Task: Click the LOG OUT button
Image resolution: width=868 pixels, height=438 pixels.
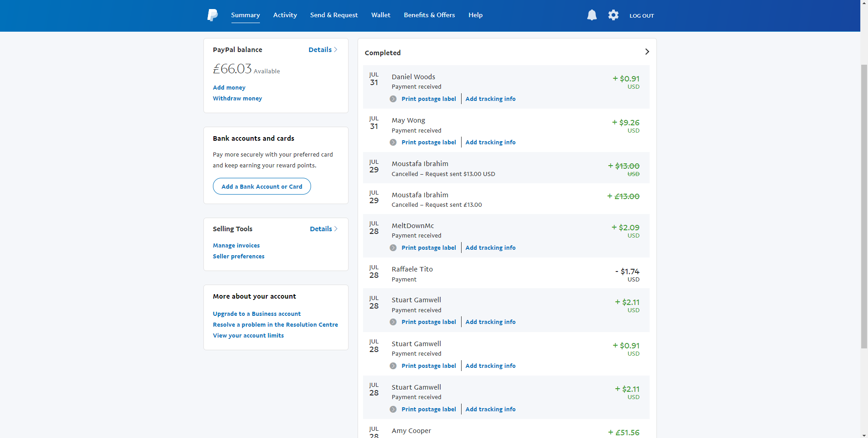Action: [x=642, y=16]
